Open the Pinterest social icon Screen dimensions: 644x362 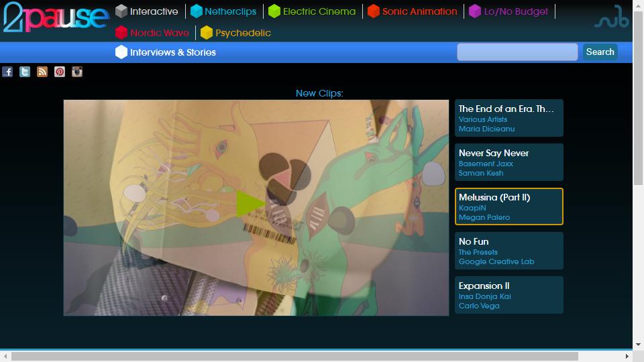[60, 72]
